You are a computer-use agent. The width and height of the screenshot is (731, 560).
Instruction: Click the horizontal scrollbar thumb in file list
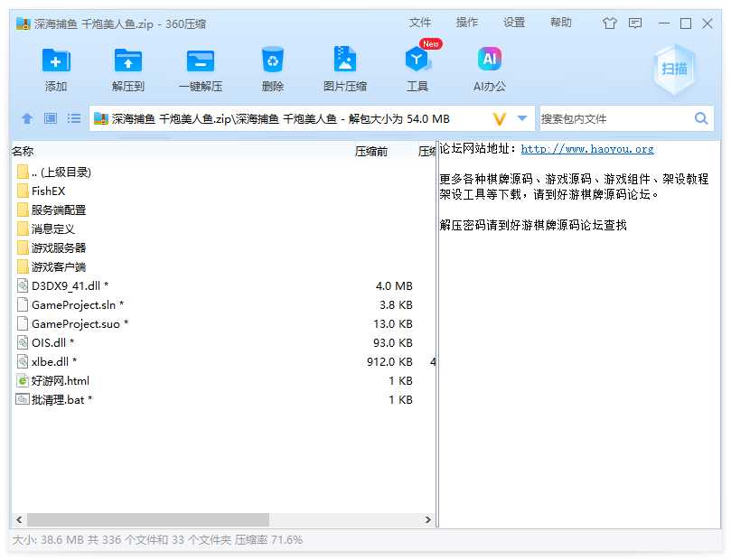[148, 519]
